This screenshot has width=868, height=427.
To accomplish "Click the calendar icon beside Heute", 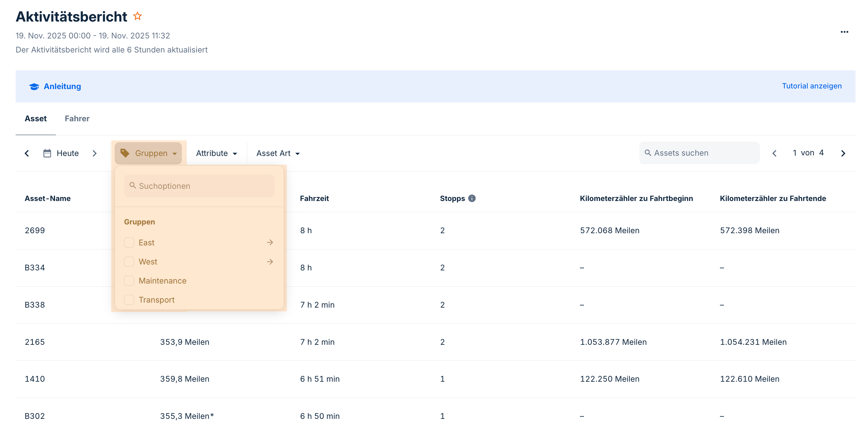I will 47,153.
